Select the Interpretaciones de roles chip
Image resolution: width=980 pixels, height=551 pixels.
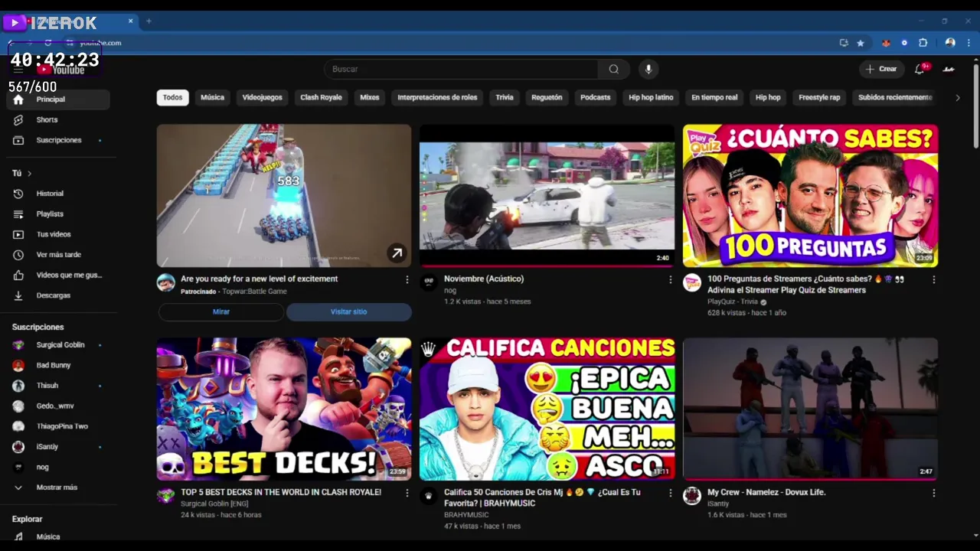click(x=437, y=97)
